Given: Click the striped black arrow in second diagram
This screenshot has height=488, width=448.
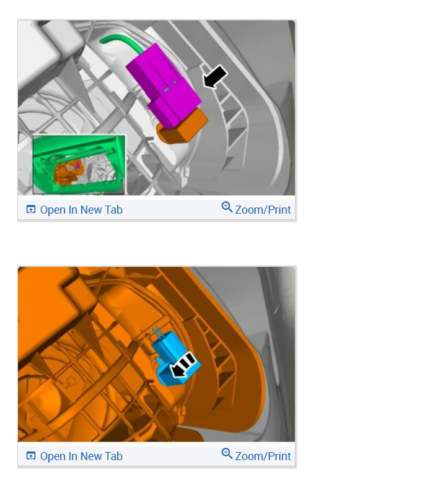Looking at the screenshot, I should point(183,365).
